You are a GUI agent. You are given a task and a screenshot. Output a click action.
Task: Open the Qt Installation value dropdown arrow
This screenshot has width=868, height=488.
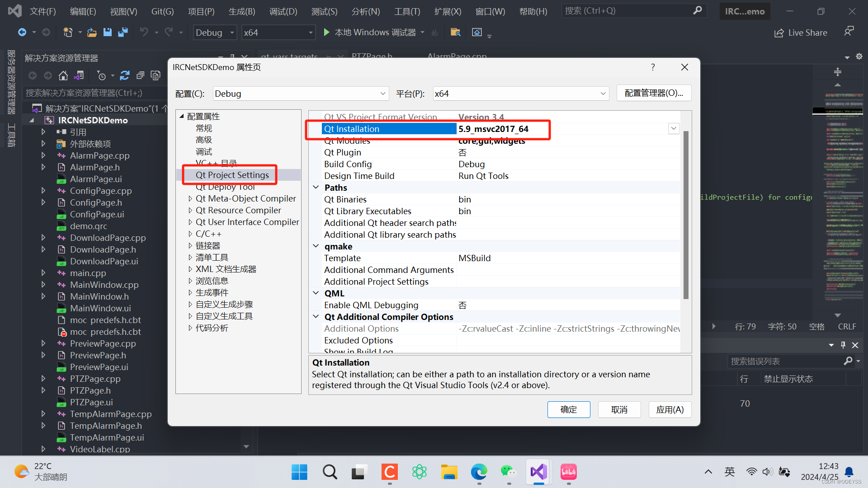point(674,129)
